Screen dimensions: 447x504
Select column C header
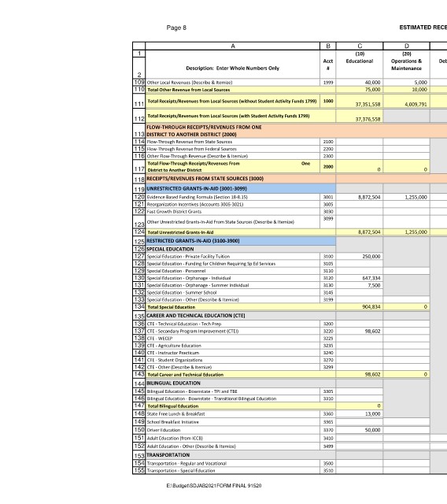click(360, 46)
